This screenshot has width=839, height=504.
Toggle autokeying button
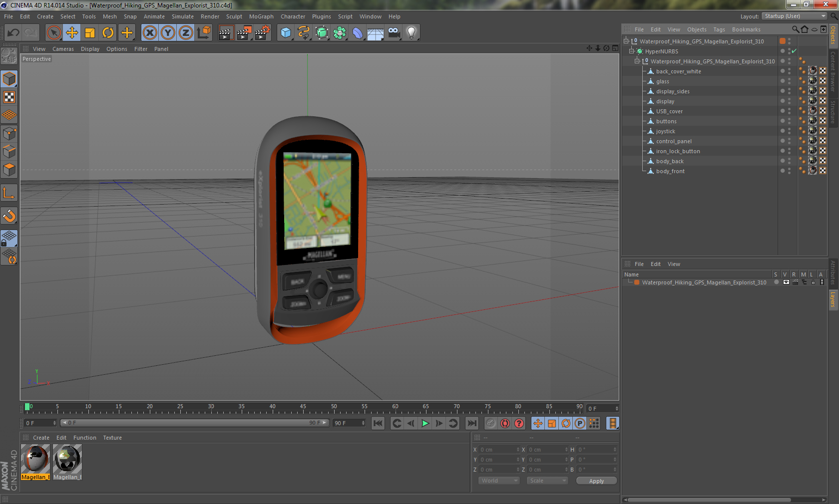[505, 423]
